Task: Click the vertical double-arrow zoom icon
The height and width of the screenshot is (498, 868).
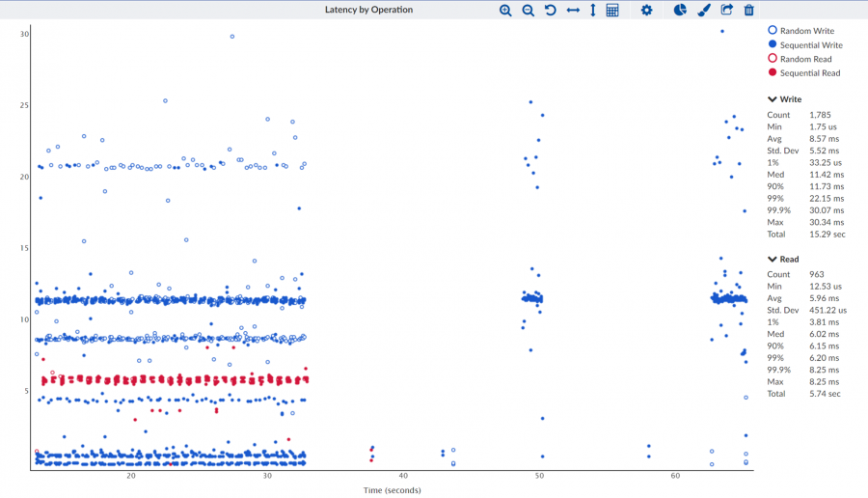Action: [592, 10]
